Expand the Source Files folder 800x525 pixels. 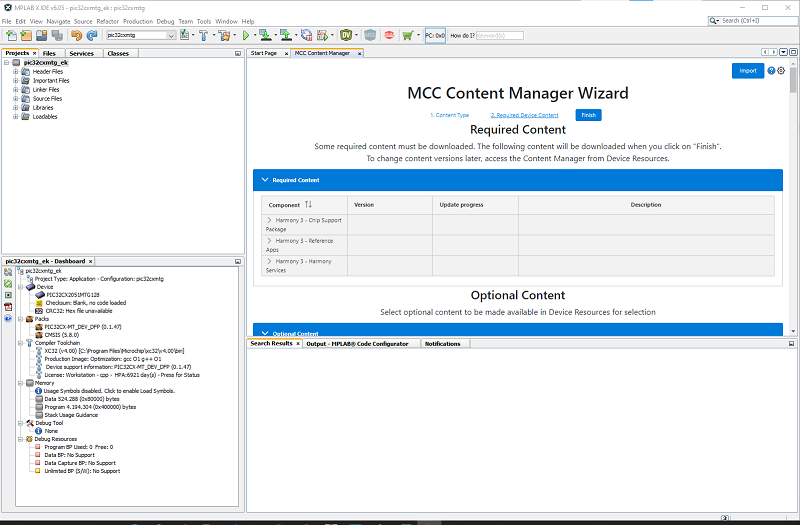pos(15,98)
